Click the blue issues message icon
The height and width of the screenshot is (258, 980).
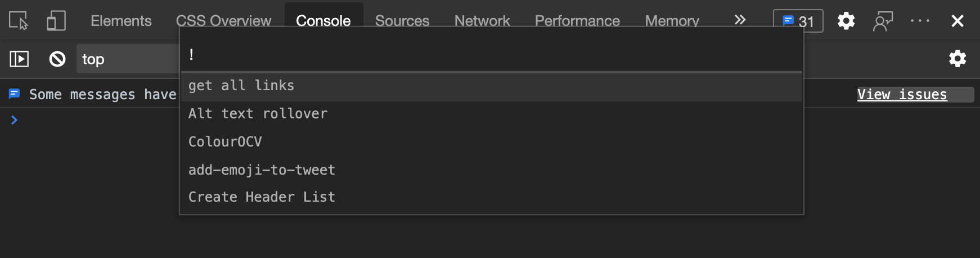[15, 94]
